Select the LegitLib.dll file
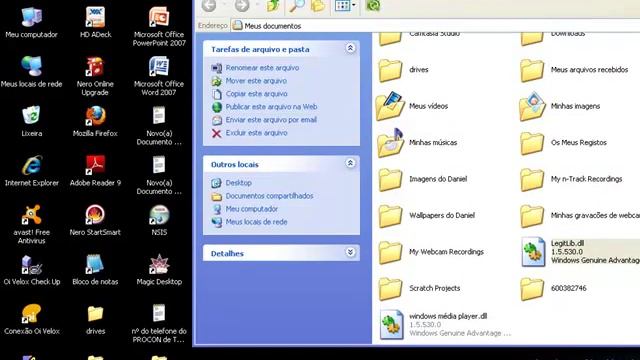The height and width of the screenshot is (360, 640). [580, 252]
